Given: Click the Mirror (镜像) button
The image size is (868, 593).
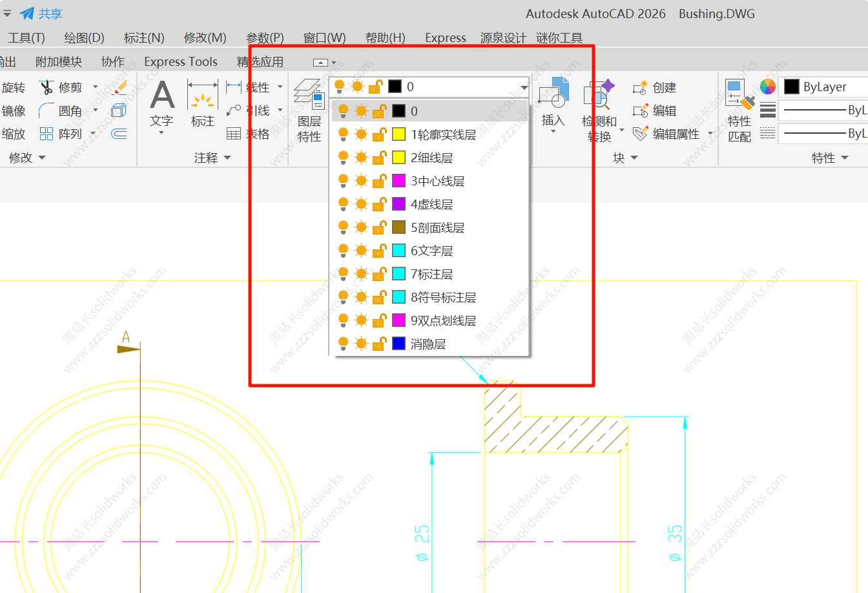Looking at the screenshot, I should click(x=14, y=110).
